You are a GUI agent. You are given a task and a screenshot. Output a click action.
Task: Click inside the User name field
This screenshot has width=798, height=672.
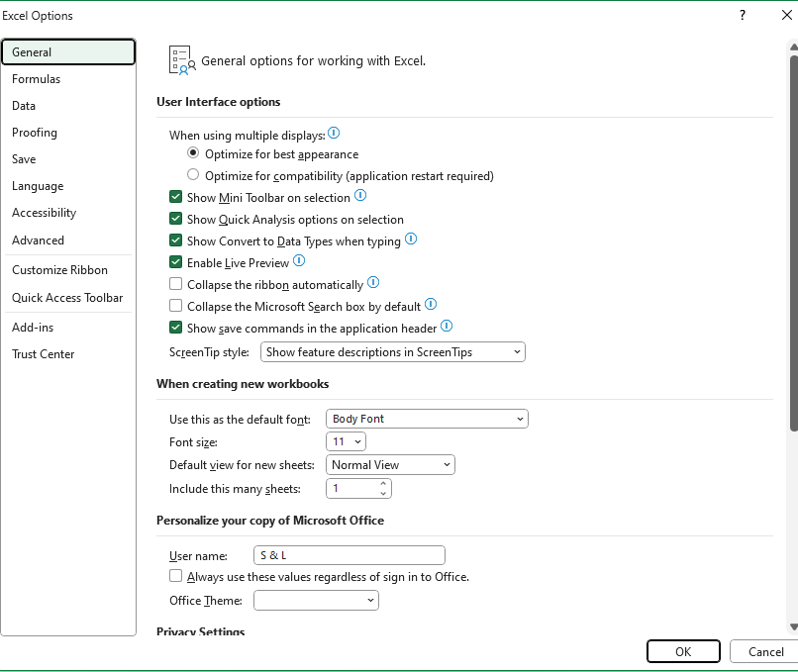pyautogui.click(x=349, y=555)
